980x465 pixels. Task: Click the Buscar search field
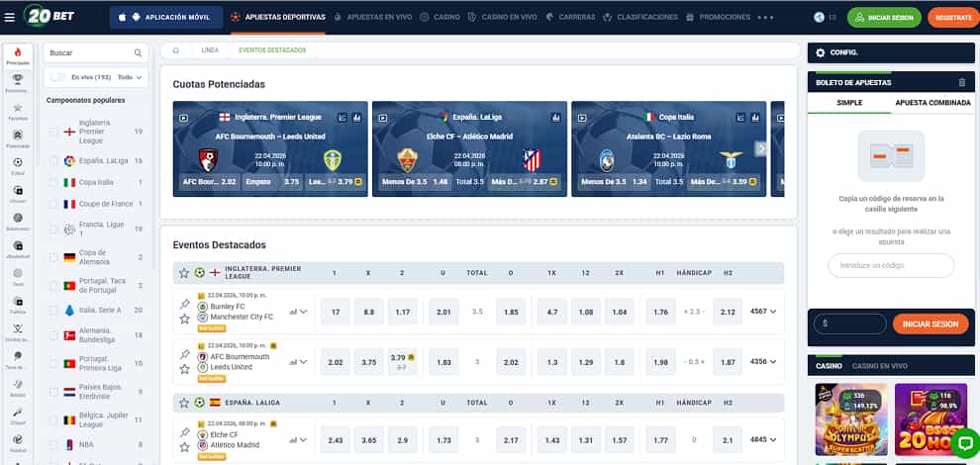click(x=96, y=53)
